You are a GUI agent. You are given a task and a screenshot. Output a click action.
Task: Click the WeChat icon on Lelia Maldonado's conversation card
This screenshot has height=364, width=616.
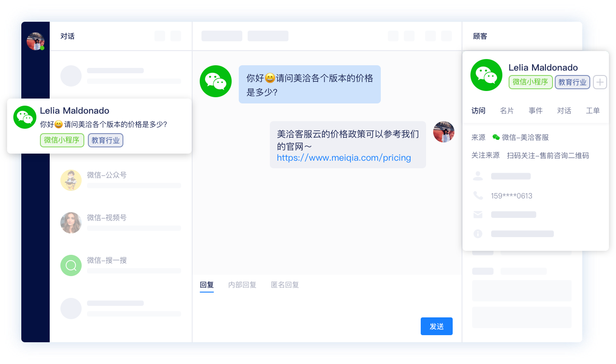tap(25, 117)
